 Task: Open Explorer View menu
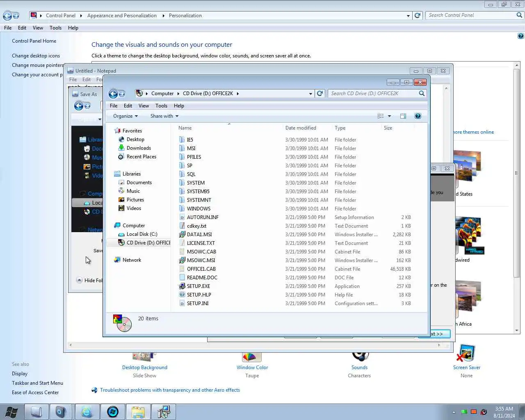(144, 106)
